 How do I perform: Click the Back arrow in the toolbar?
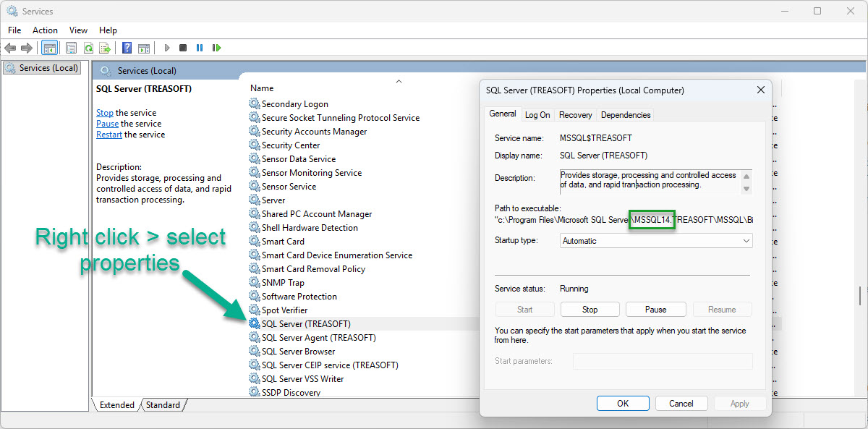(x=9, y=48)
